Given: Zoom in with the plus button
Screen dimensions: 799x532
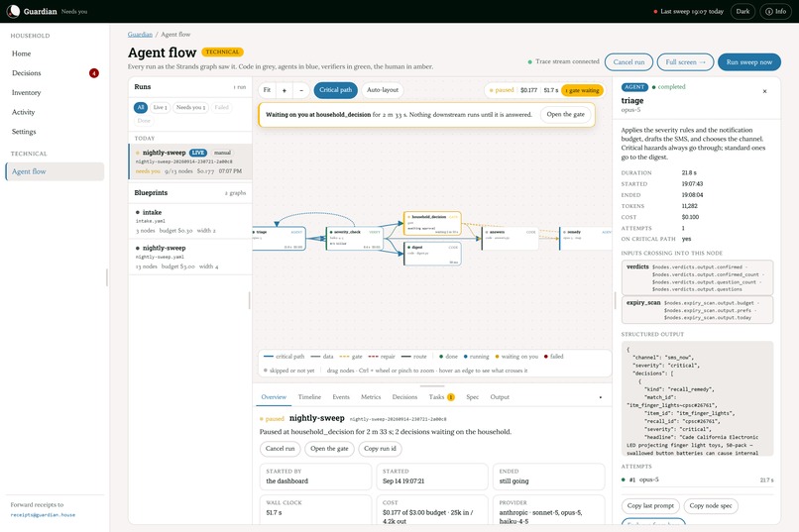Looking at the screenshot, I should pos(285,90).
